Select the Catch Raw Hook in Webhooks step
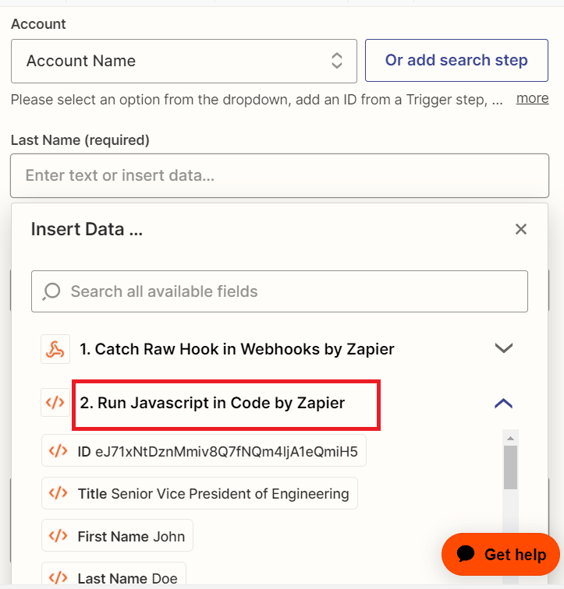 click(237, 349)
